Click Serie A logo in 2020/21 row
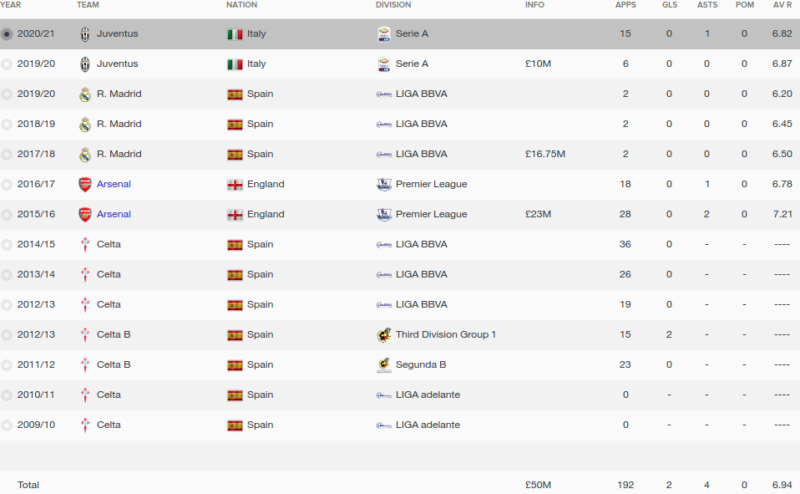 (x=384, y=34)
